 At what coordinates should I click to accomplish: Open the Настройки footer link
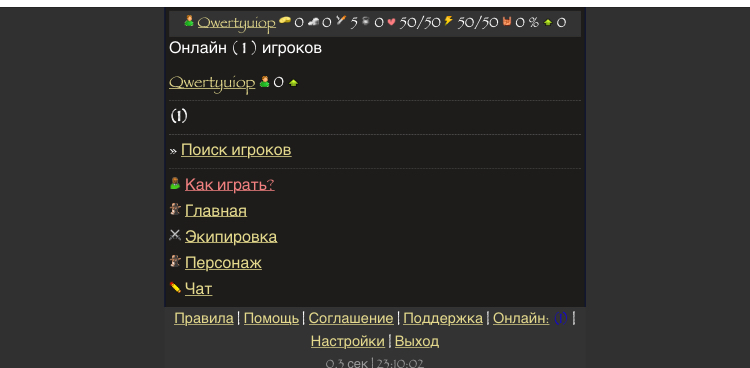(348, 341)
